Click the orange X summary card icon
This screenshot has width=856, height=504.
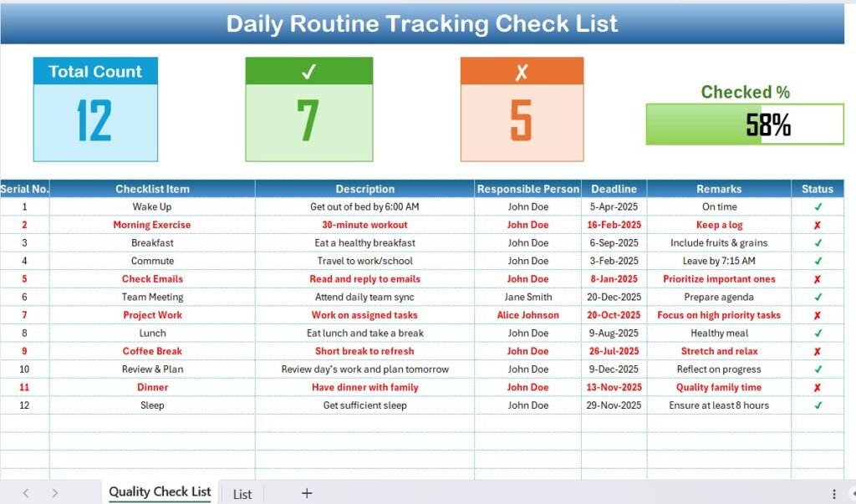[x=522, y=73]
